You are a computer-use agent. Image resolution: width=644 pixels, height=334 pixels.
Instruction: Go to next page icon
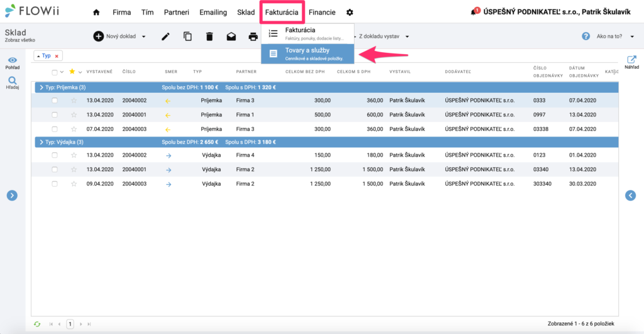pos(80,324)
